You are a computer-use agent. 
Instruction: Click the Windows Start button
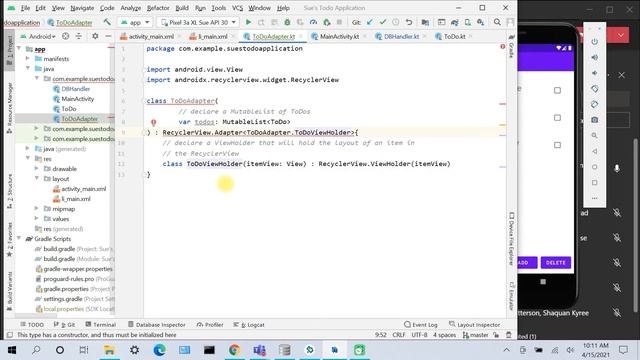tap(12, 350)
